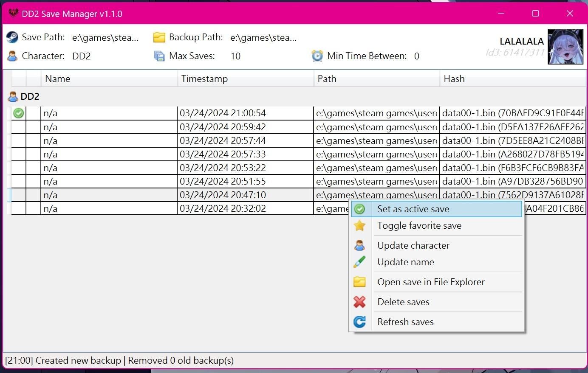
Task: Collapse the DD2 character group
Action: [29, 97]
